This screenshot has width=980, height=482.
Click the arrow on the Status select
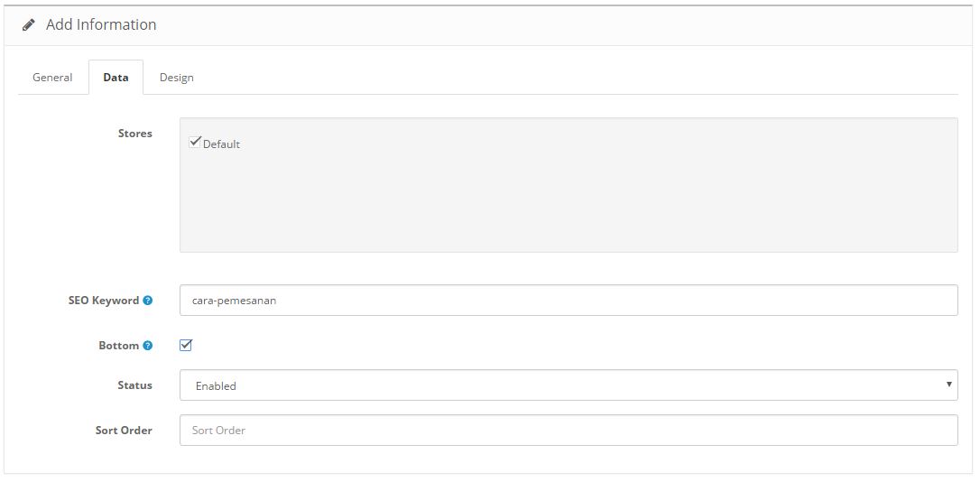tap(948, 385)
